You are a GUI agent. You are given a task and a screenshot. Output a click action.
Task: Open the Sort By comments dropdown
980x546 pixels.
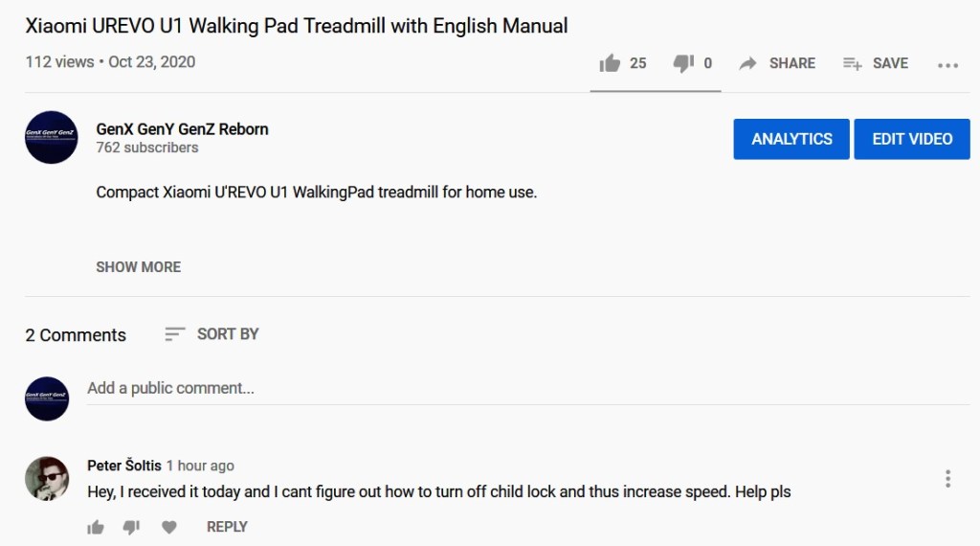212,334
